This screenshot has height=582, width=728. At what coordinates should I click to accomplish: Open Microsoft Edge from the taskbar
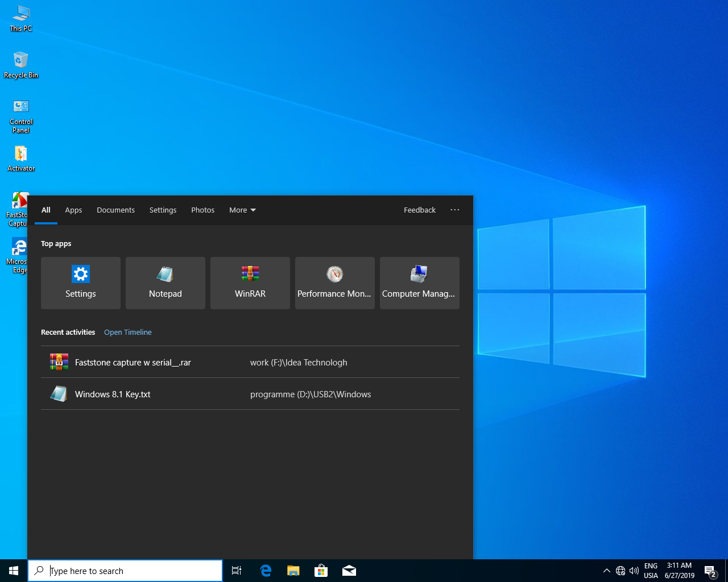[265, 571]
